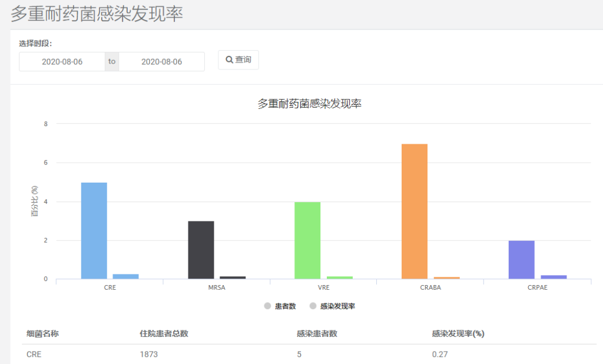Click the 细菌名称 column header
The height and width of the screenshot is (364, 603).
coord(42,333)
